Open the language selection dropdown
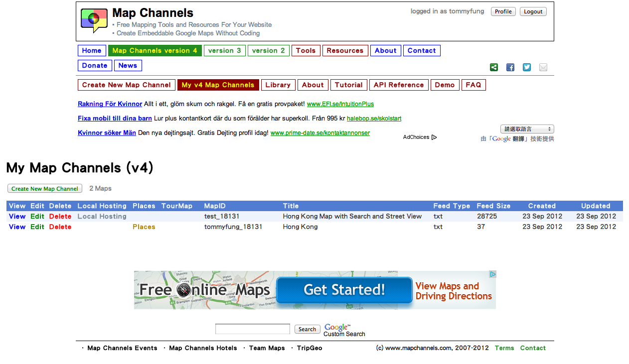This screenshot has width=629, height=364. coord(527,129)
